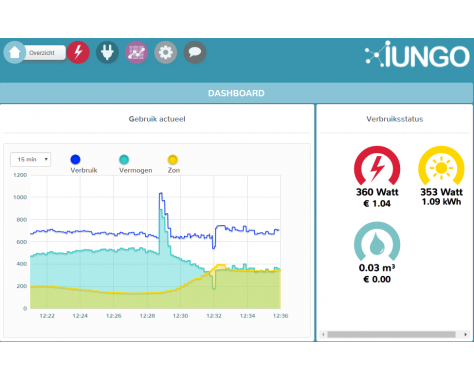Open the power plug devices page

pyautogui.click(x=107, y=52)
